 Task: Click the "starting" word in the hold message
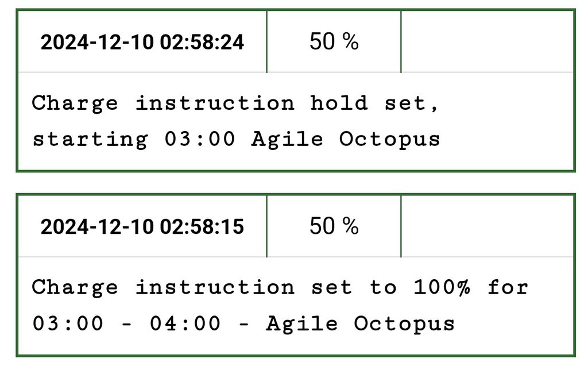(x=90, y=139)
